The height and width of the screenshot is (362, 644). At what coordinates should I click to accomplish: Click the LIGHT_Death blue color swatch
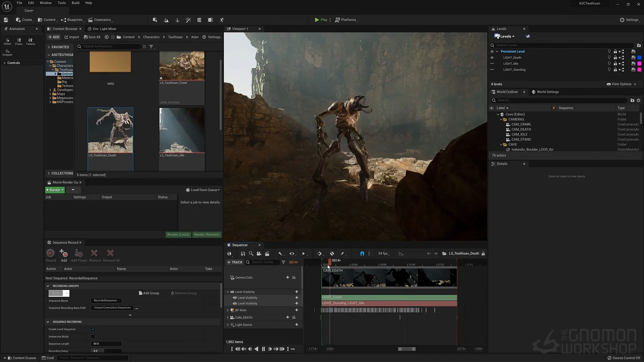coord(639,58)
